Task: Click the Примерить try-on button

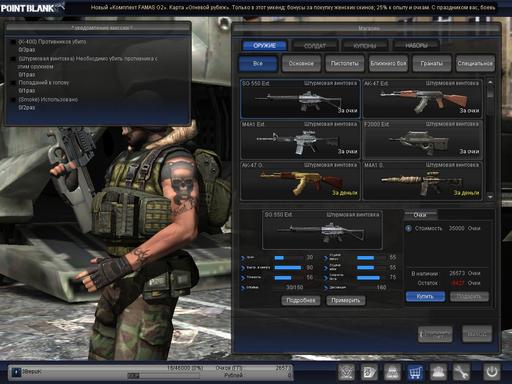Action: coord(346,300)
